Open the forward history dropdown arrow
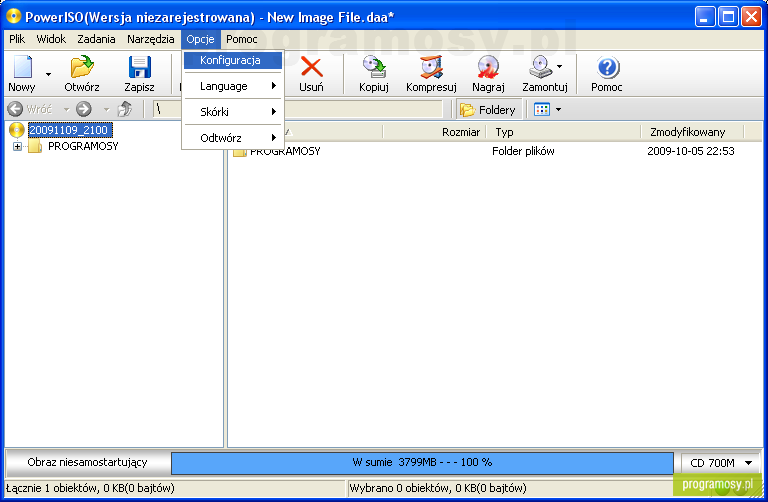 [x=106, y=109]
